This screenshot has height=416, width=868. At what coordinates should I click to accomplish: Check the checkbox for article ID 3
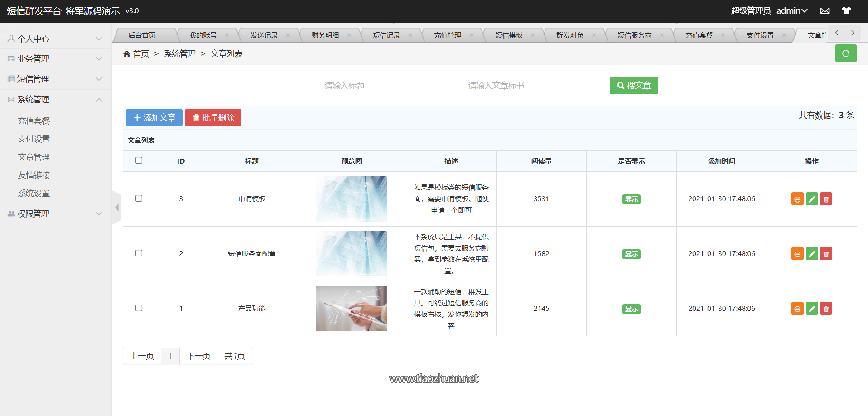[139, 198]
